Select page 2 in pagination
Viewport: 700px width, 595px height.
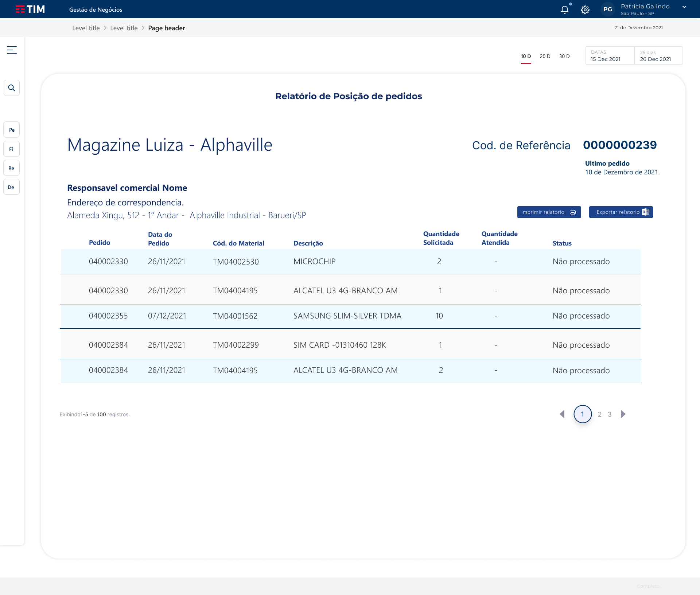(x=600, y=414)
